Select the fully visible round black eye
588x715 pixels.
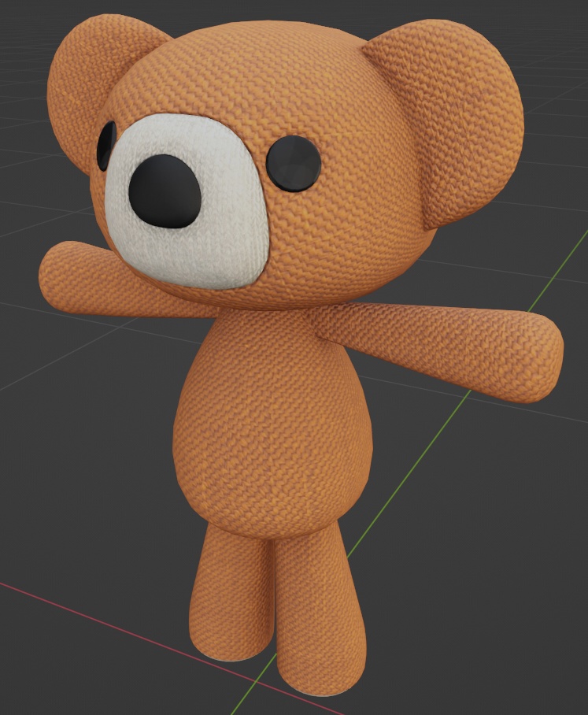click(x=294, y=163)
